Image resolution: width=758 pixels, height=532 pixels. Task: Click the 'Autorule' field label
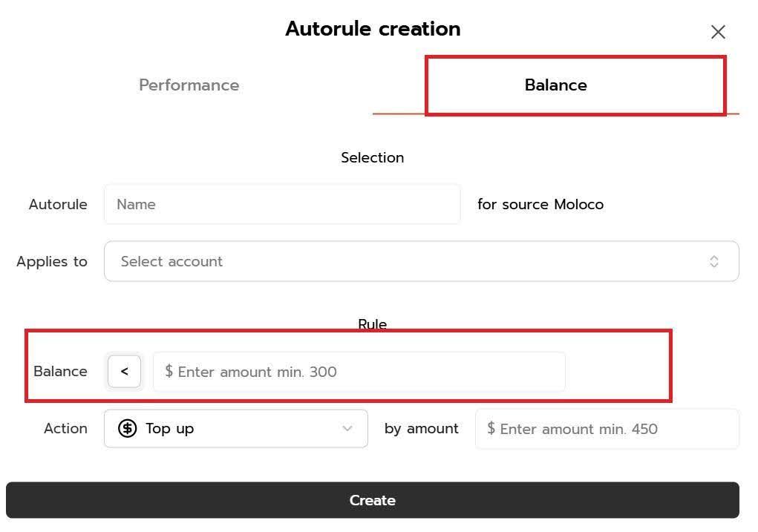[x=58, y=204]
